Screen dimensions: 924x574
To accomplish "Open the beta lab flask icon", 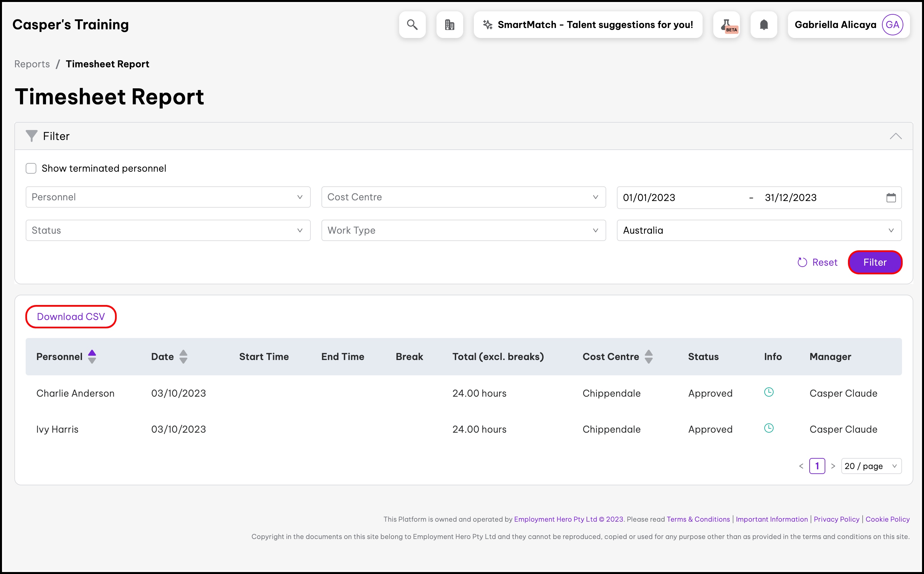I will [726, 25].
